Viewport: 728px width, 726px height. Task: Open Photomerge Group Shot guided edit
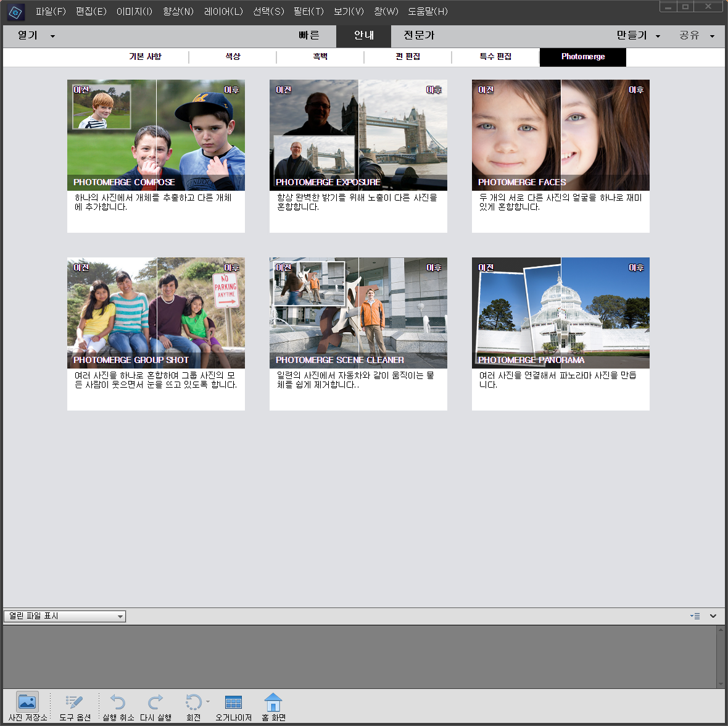coord(156,313)
